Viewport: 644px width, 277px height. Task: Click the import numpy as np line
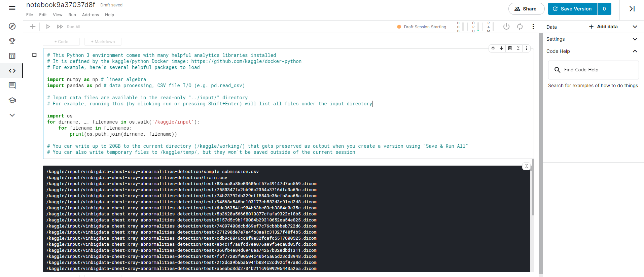point(97,79)
